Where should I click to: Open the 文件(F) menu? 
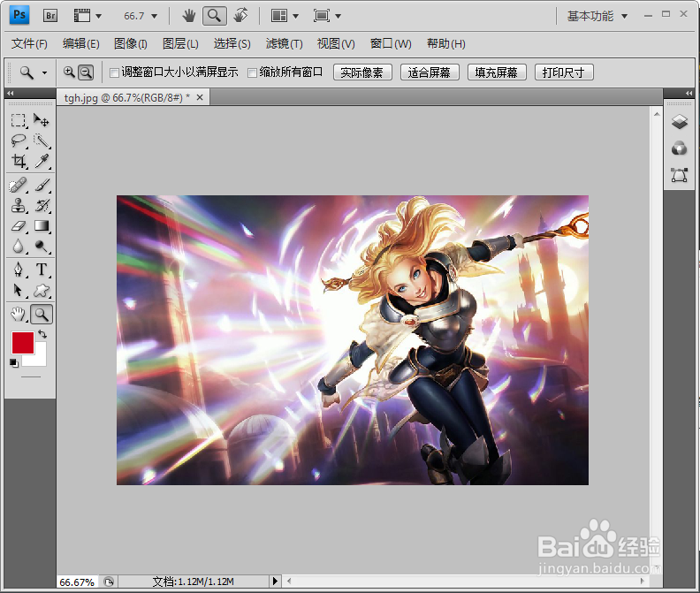[x=29, y=44]
